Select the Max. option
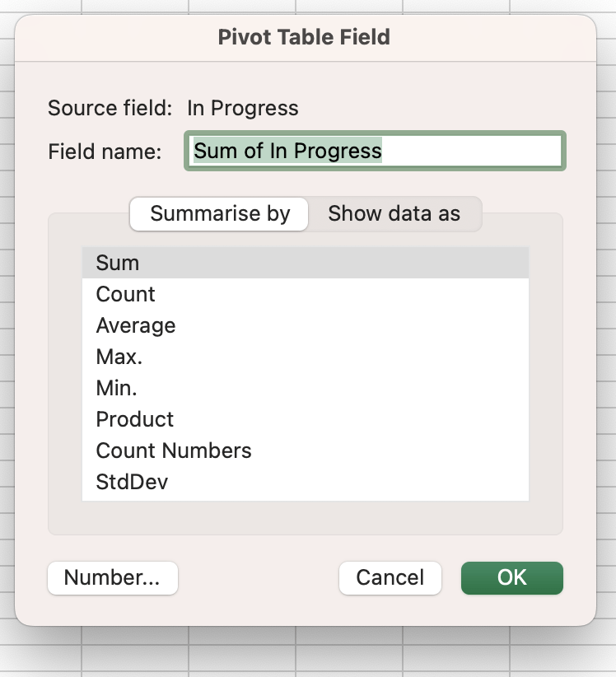This screenshot has width=616, height=677. pyautogui.click(x=306, y=357)
